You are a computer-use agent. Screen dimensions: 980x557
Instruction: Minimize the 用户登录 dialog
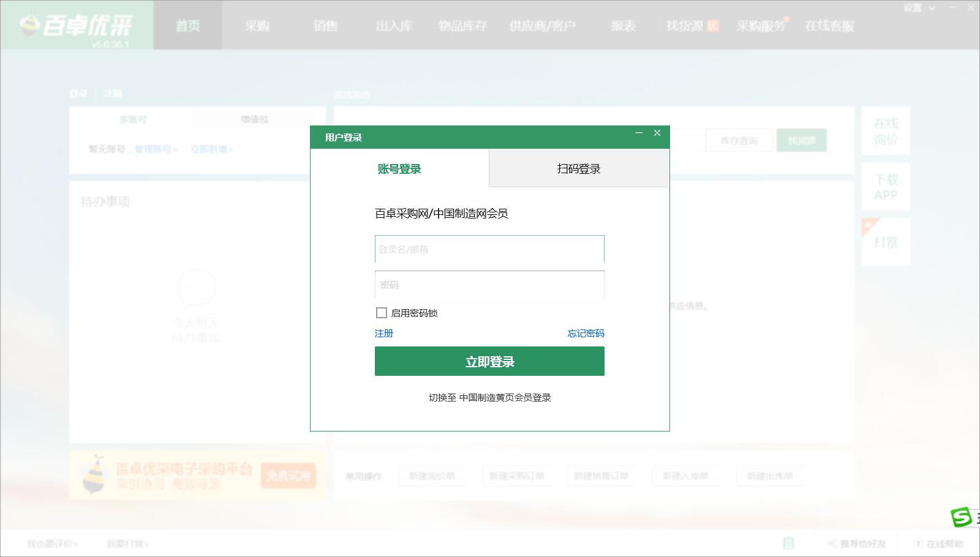pyautogui.click(x=639, y=133)
